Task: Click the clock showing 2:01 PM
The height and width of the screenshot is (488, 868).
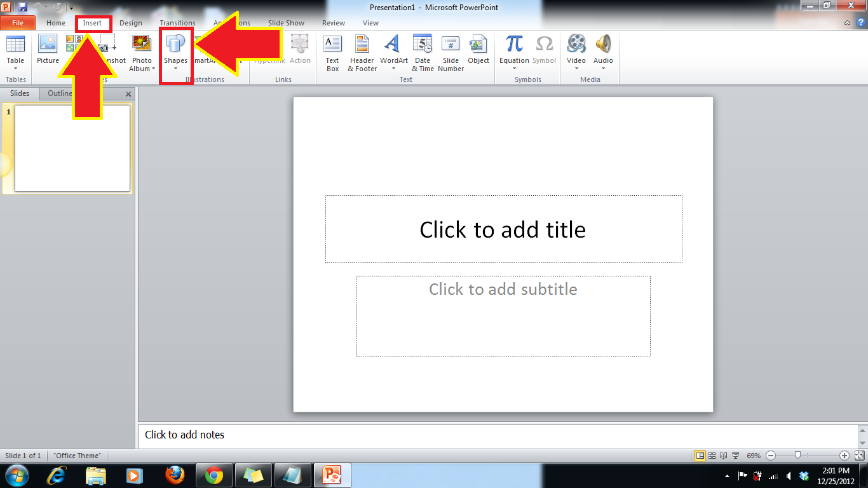Action: 836,471
